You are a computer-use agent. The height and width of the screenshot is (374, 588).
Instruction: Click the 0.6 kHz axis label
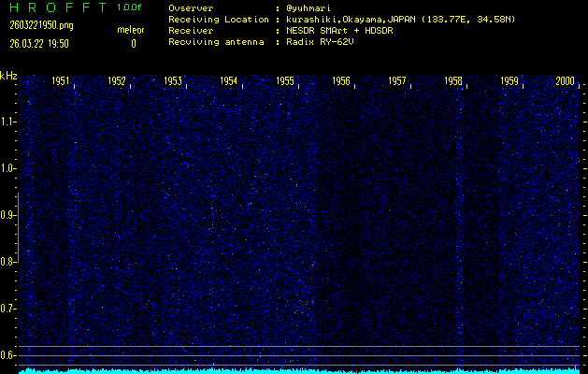pyautogui.click(x=7, y=355)
